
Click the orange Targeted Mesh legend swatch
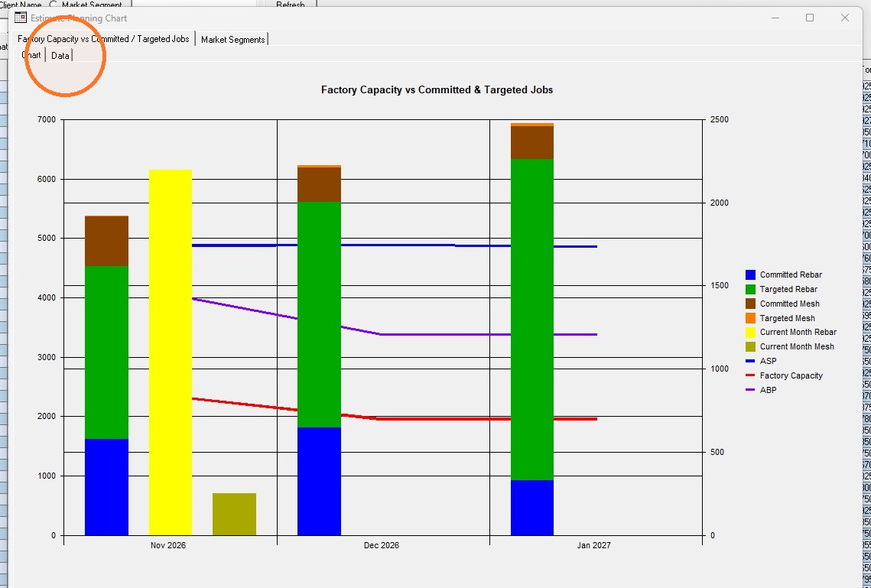(x=750, y=318)
